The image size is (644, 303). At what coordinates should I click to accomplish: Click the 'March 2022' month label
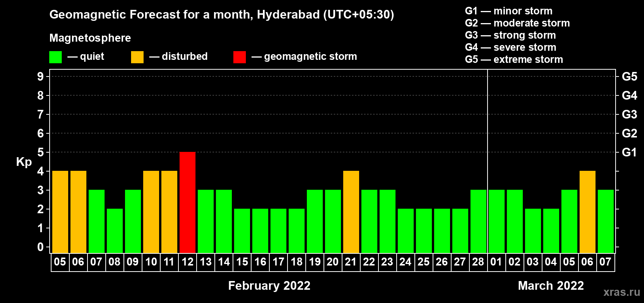point(551,286)
